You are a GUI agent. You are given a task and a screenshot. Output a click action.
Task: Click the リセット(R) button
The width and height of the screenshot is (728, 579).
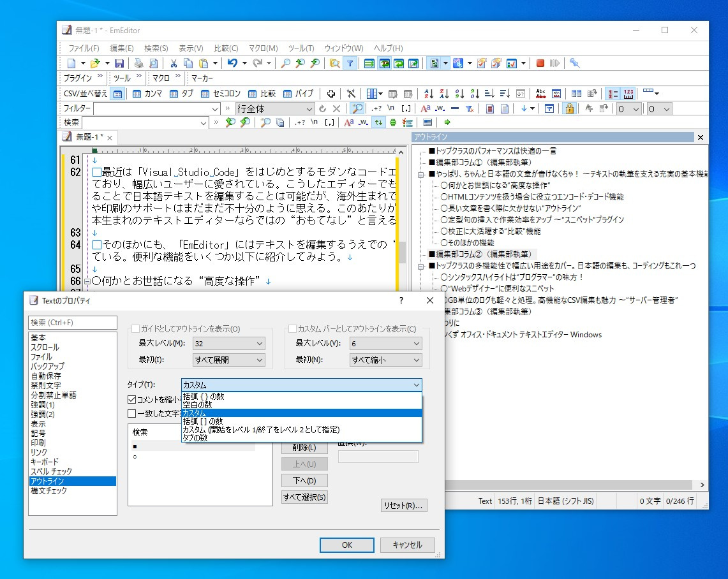click(405, 504)
